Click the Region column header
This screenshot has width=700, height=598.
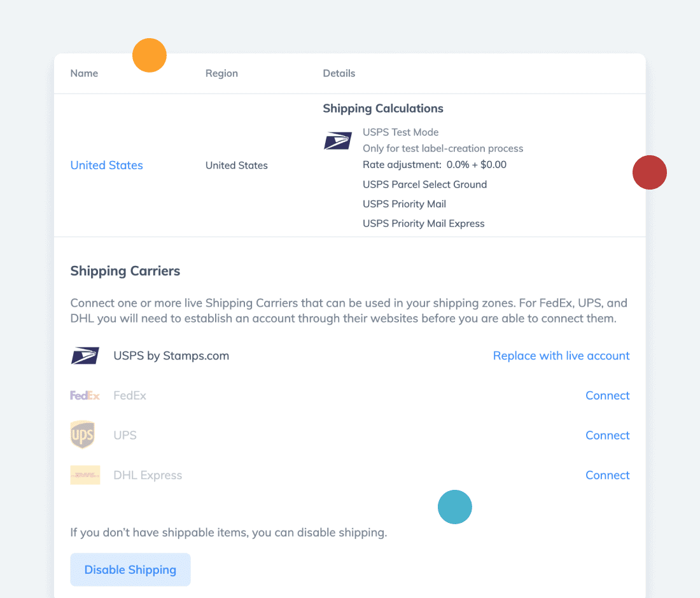[221, 73]
